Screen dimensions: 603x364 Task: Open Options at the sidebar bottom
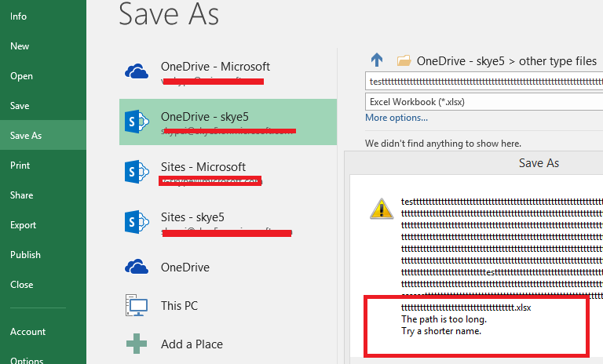coord(27,360)
